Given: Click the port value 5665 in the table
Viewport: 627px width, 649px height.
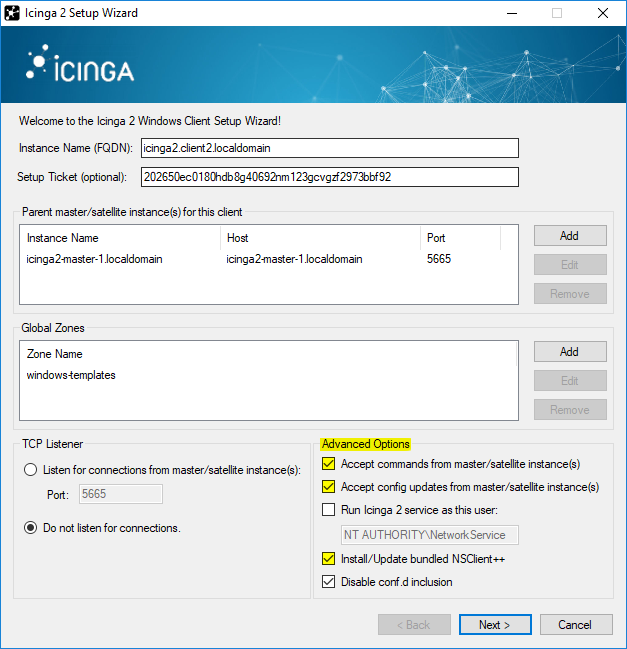Looking at the screenshot, I should (439, 259).
